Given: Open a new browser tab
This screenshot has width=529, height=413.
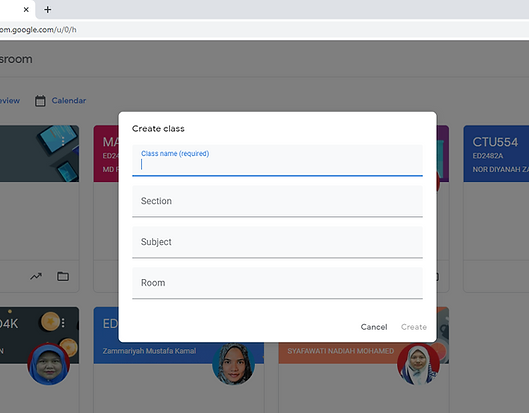Looking at the screenshot, I should 48,10.
